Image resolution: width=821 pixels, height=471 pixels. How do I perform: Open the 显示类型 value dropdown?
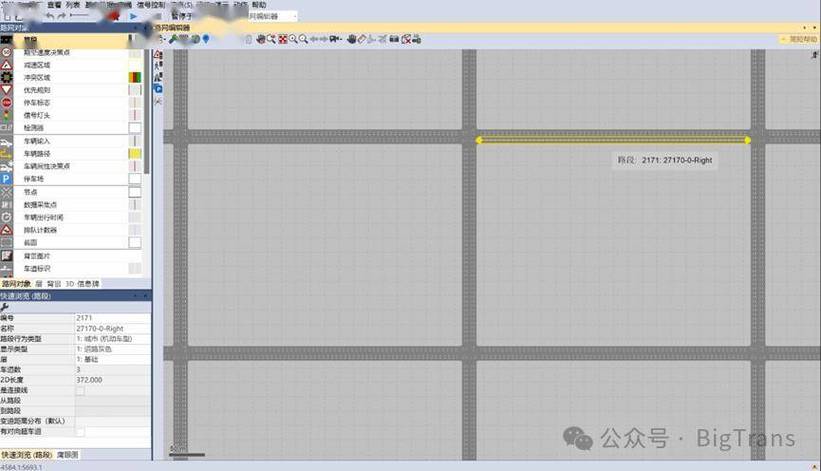[x=112, y=349]
